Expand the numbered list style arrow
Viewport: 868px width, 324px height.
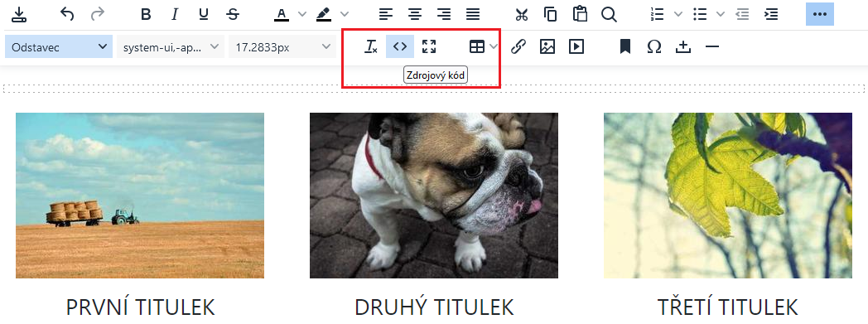coord(678,14)
